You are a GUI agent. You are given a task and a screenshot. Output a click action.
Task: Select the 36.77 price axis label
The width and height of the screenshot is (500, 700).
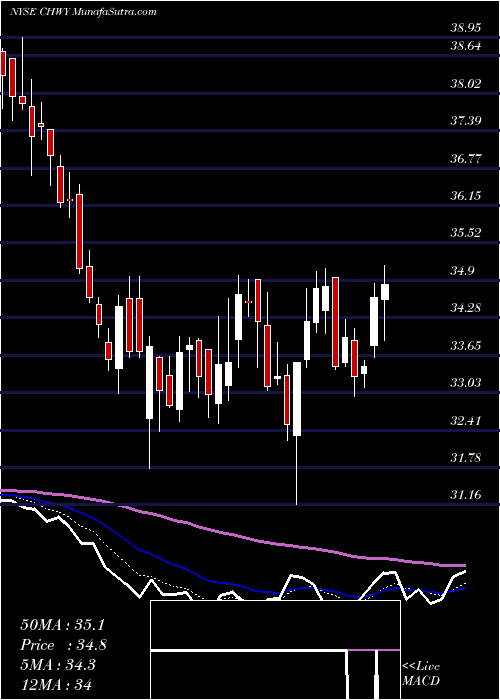466,158
